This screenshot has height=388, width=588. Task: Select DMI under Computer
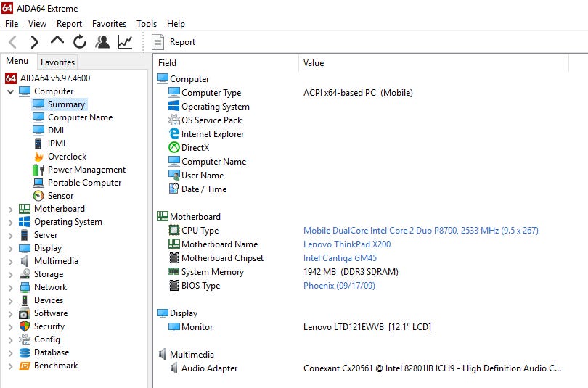tap(56, 131)
